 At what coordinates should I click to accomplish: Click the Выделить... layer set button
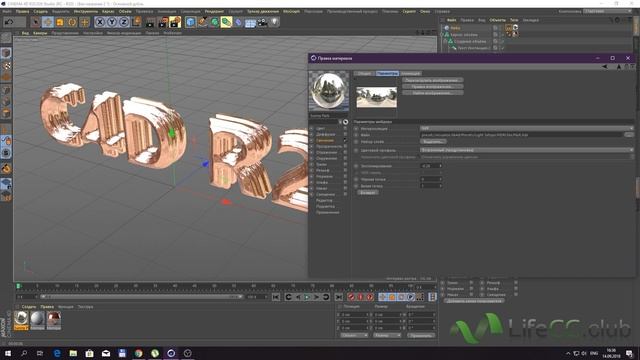click(x=433, y=142)
